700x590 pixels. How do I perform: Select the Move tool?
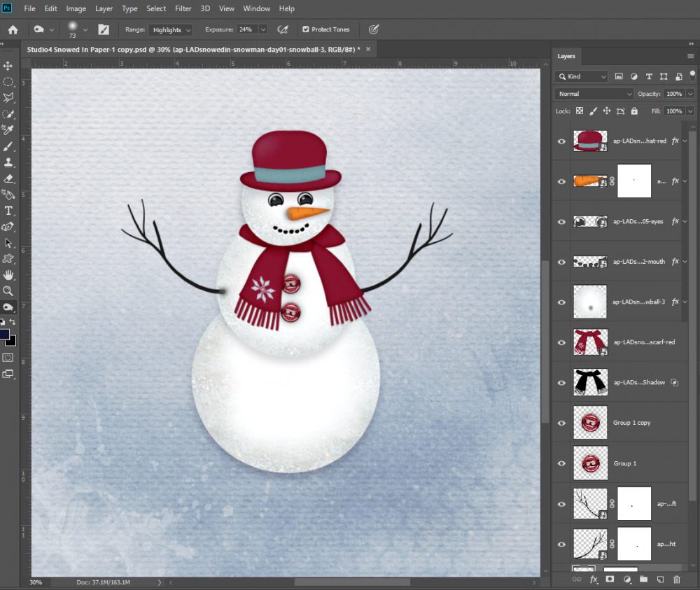coord(8,66)
